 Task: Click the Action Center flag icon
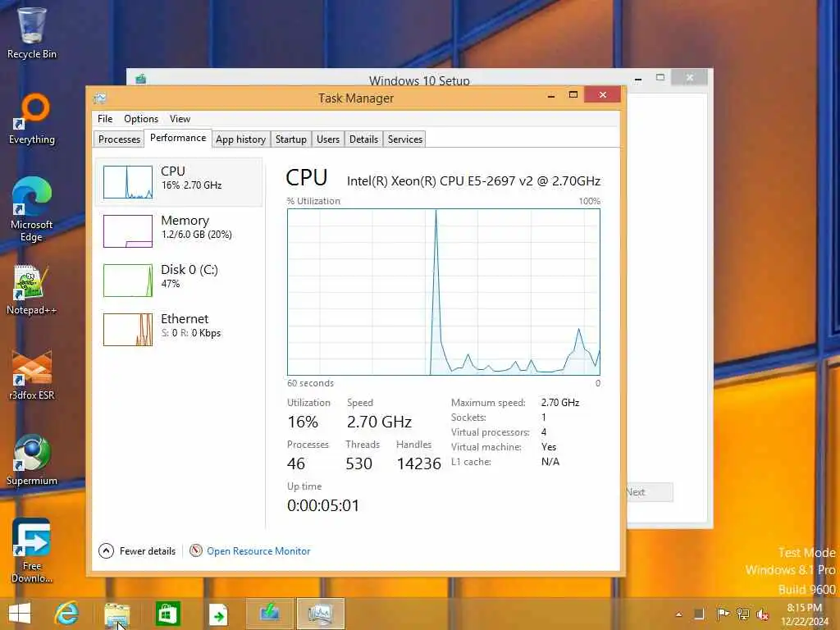click(x=723, y=614)
